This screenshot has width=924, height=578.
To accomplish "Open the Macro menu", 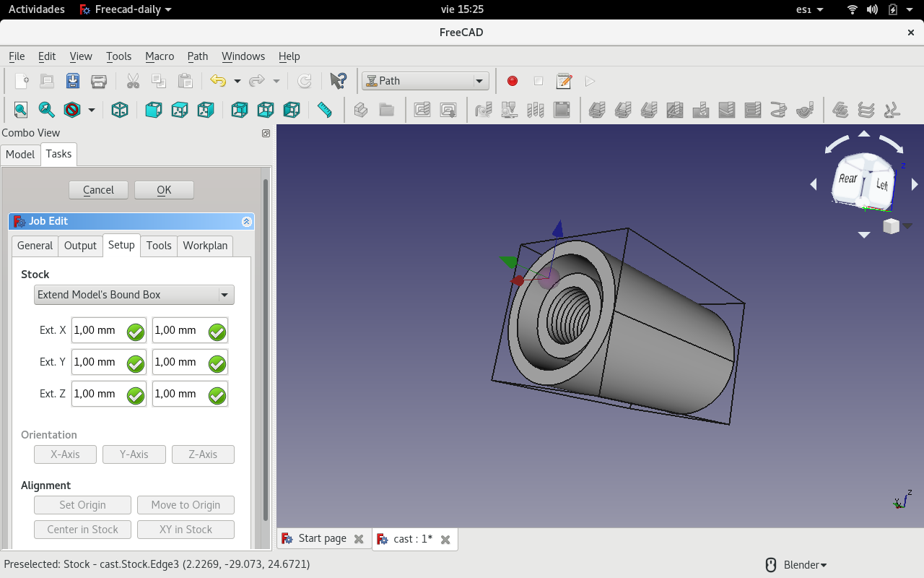I will (160, 56).
